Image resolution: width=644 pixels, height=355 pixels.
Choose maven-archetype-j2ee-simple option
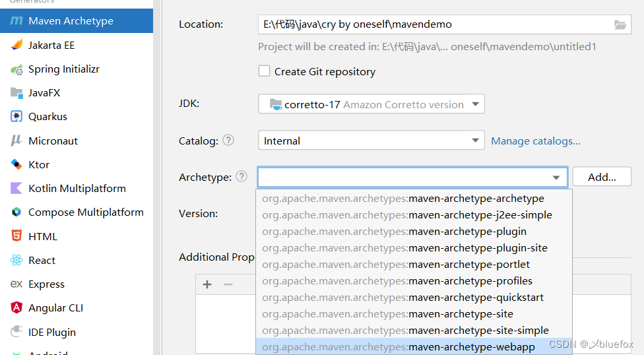point(414,215)
